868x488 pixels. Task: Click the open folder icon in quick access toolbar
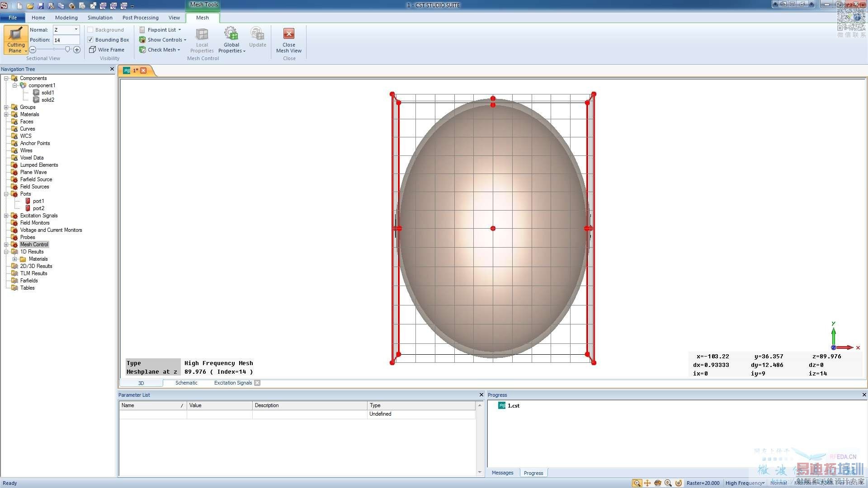pyautogui.click(x=30, y=6)
